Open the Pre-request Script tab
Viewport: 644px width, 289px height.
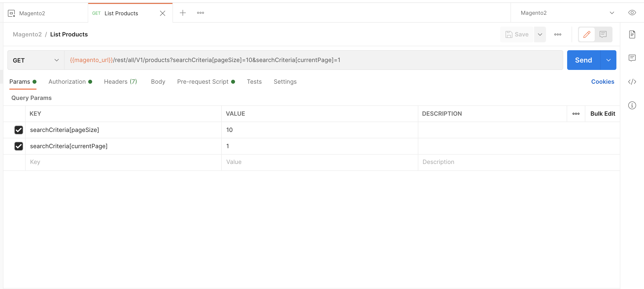coord(203,82)
